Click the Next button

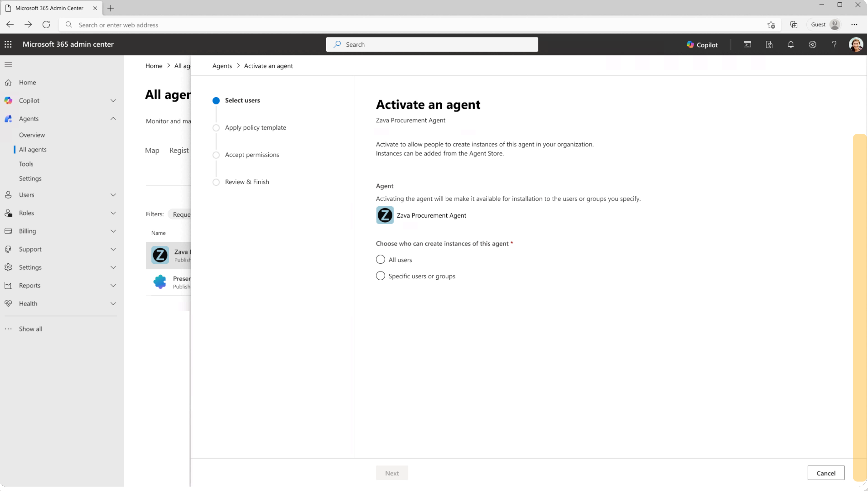click(x=392, y=473)
